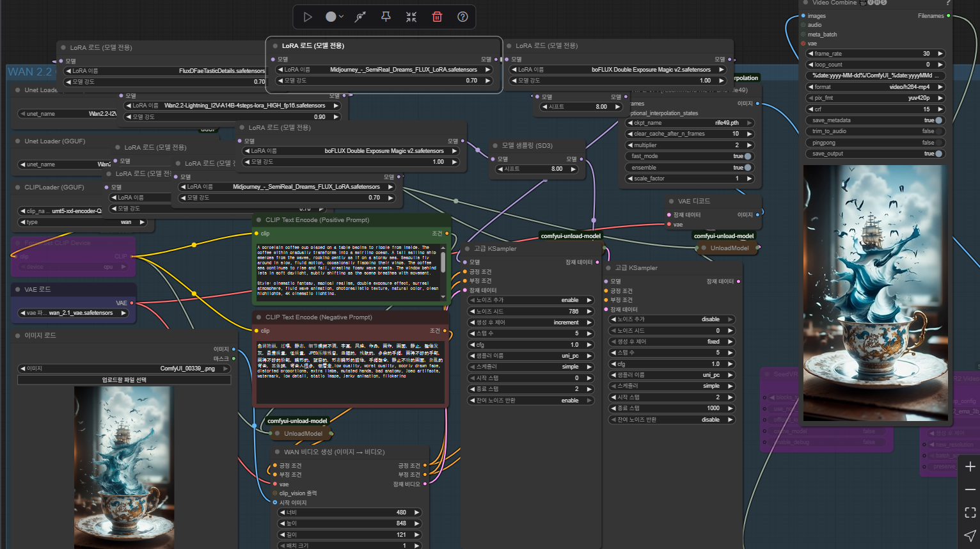Viewport: 980px width, 549px height.
Task: Pin the selected node with the pin icon
Action: [x=386, y=17]
